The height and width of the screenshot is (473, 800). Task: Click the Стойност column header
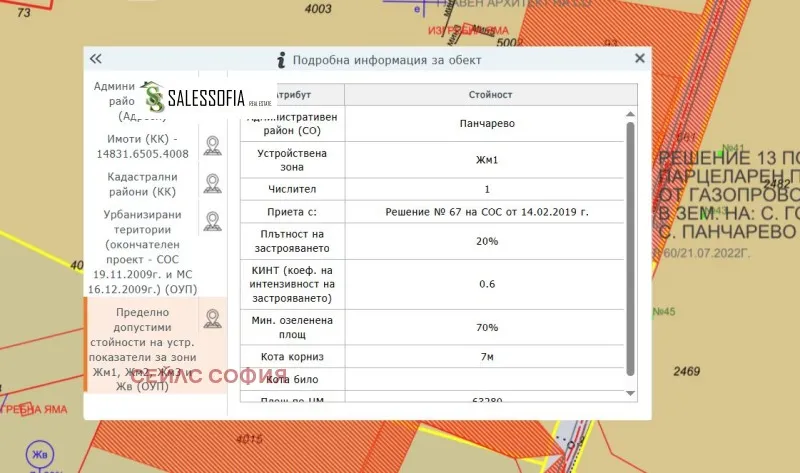490,95
